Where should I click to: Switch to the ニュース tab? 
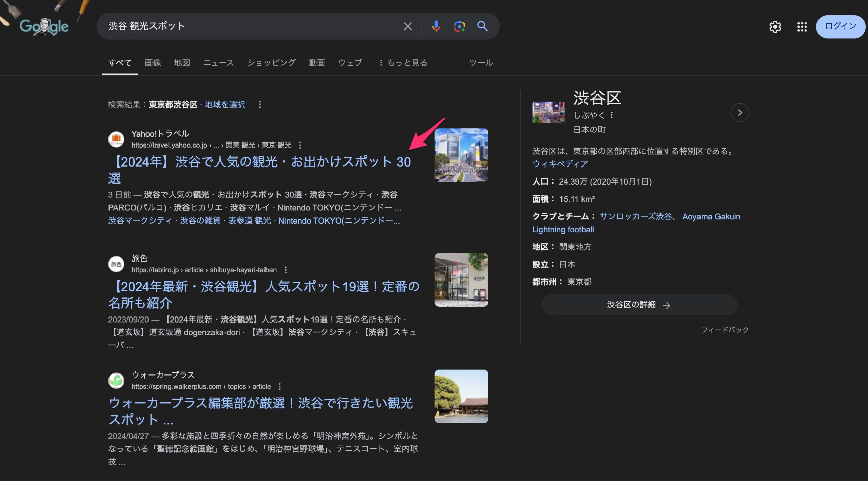(x=219, y=63)
